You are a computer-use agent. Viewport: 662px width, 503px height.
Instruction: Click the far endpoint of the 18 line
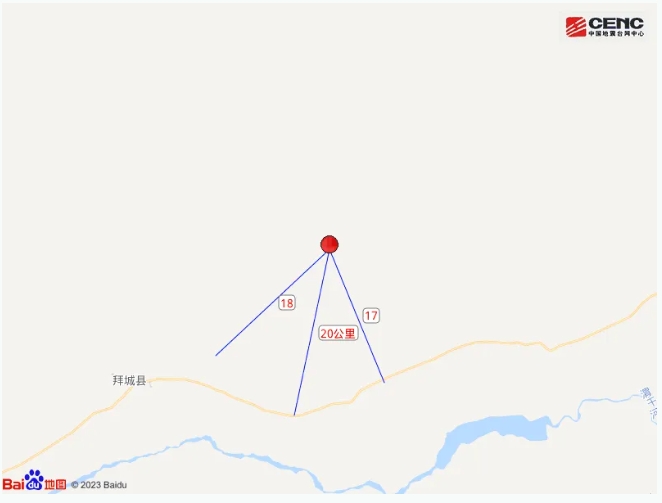click(x=216, y=355)
